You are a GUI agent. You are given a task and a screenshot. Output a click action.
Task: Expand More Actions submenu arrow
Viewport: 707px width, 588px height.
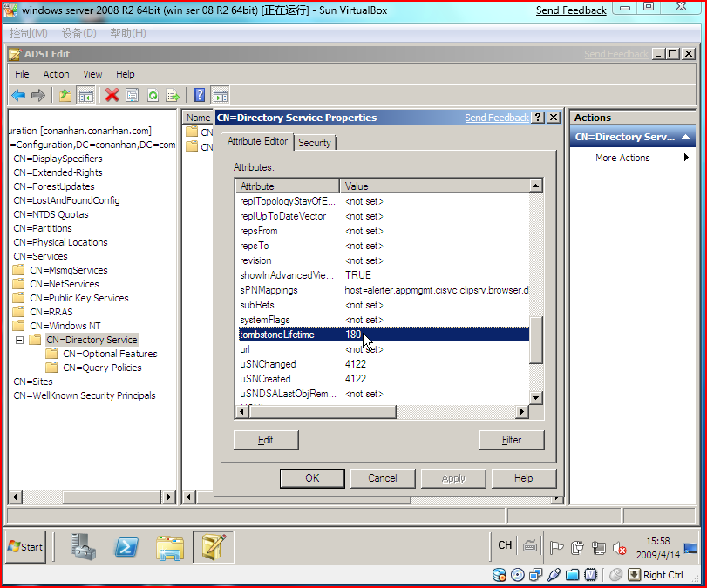coord(686,158)
